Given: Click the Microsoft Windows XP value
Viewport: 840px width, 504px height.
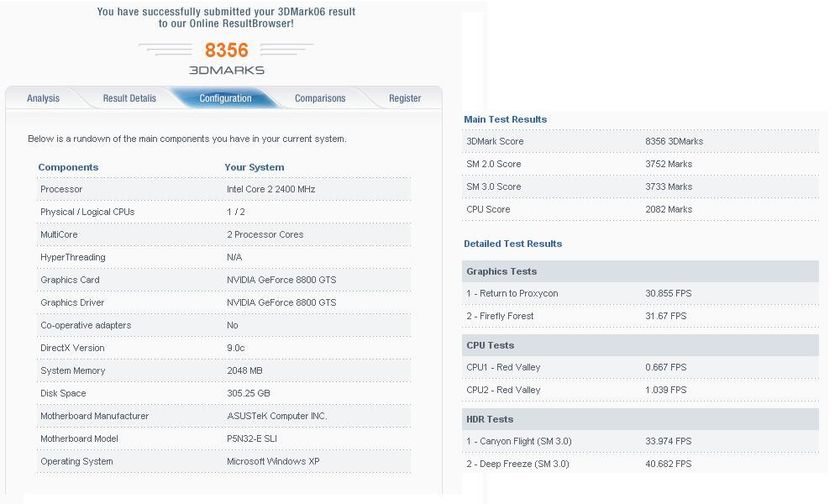Looking at the screenshot, I should tap(273, 461).
